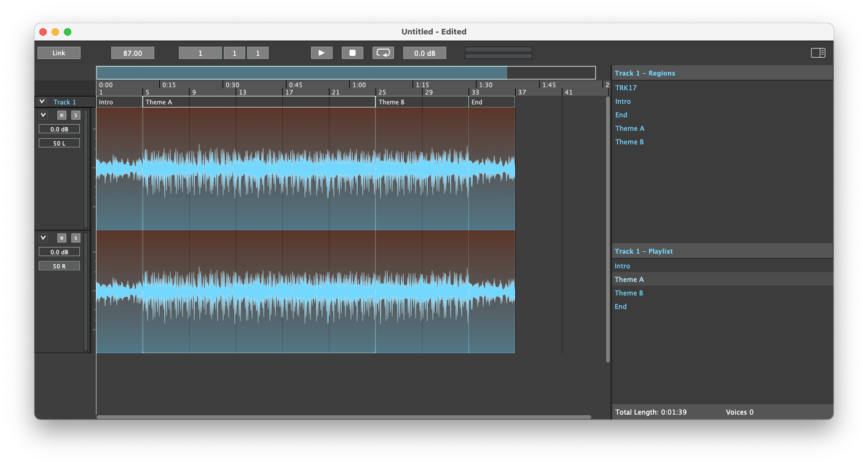Mute the right channel (50 R)

(x=61, y=238)
